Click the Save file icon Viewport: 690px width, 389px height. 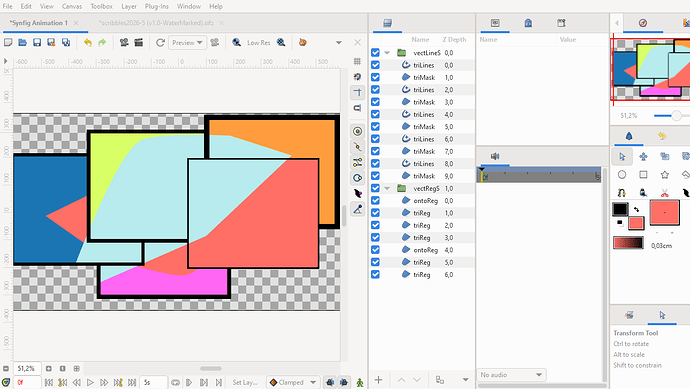pyautogui.click(x=37, y=42)
